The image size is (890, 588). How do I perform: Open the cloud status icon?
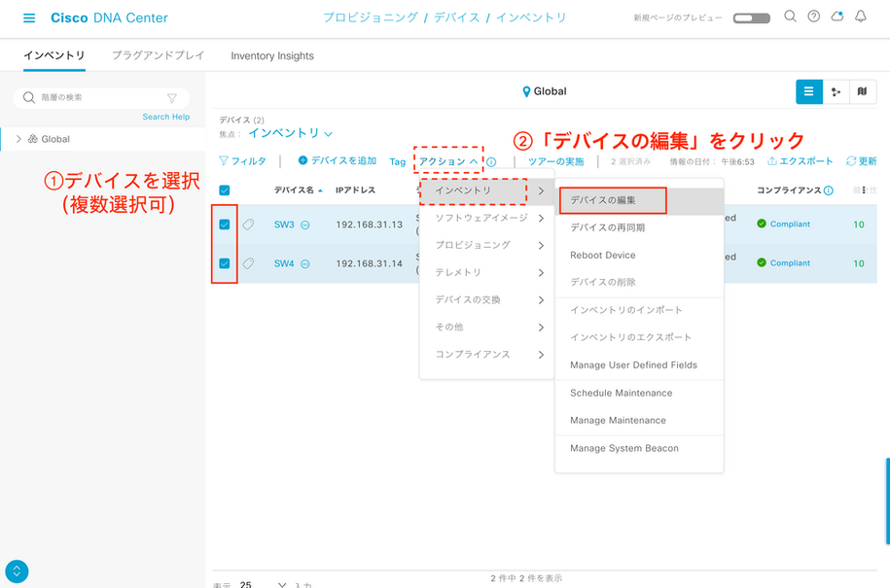(837, 17)
